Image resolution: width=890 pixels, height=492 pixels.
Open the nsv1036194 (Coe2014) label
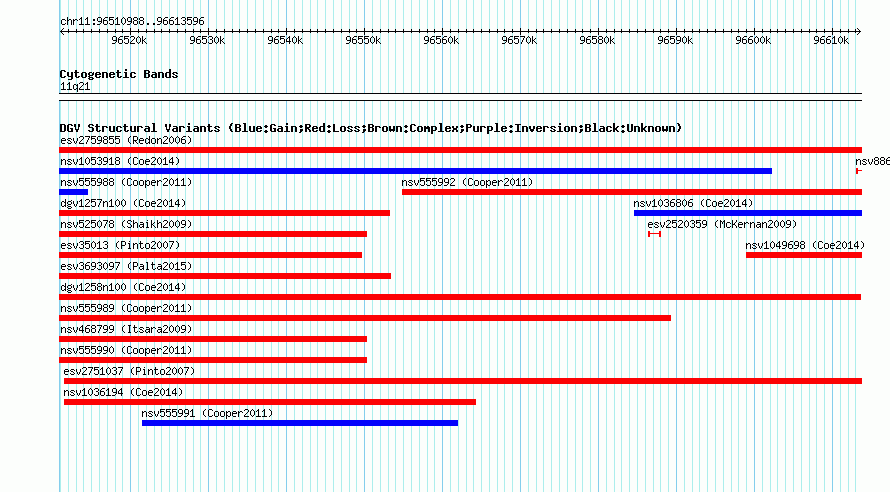[123, 392]
